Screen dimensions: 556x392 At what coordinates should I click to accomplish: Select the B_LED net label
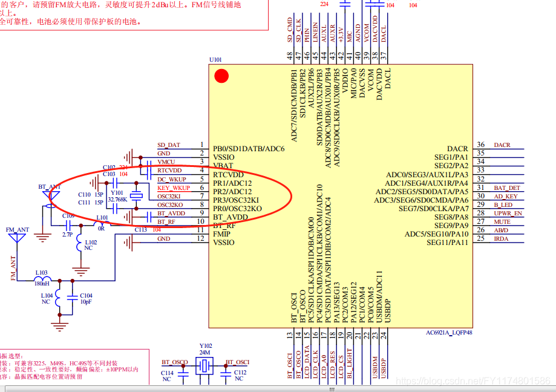coord(503,205)
